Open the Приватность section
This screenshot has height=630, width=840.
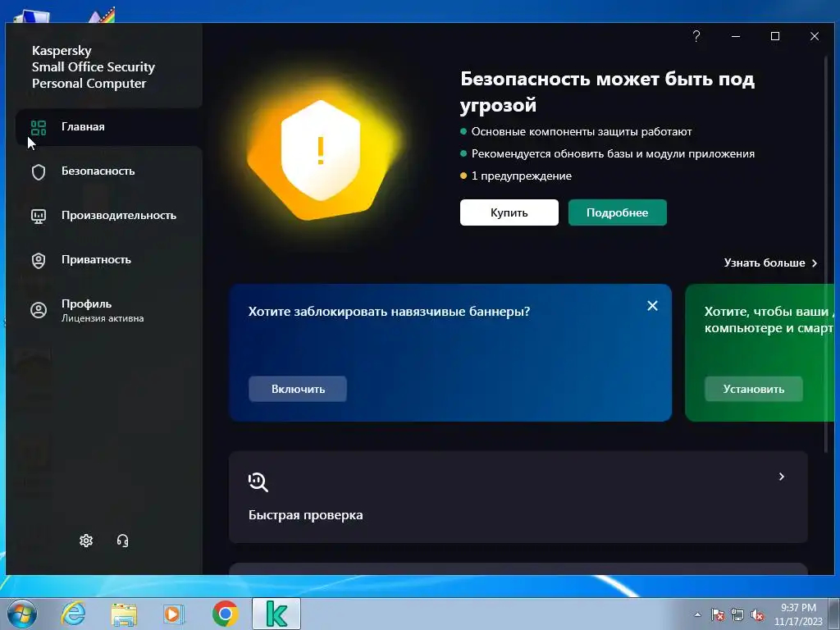tap(109, 260)
